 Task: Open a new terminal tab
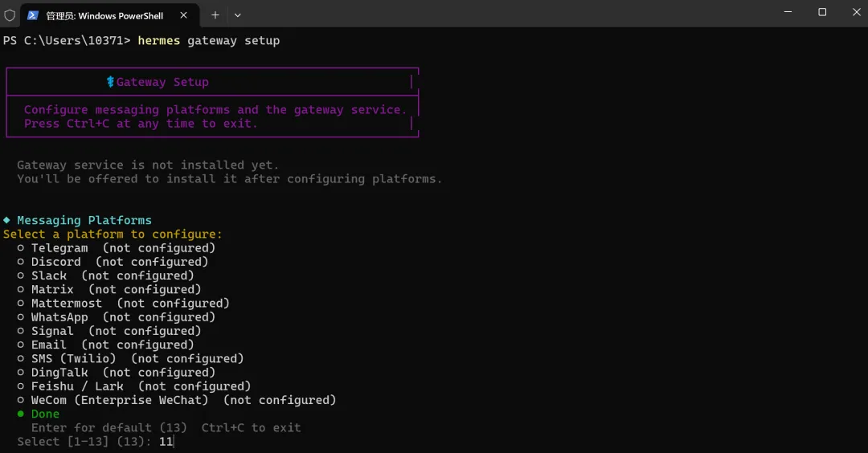(215, 14)
